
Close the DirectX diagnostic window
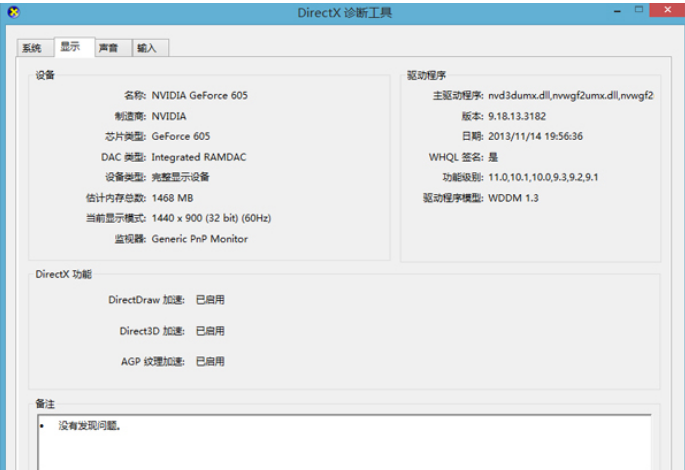[x=667, y=10]
